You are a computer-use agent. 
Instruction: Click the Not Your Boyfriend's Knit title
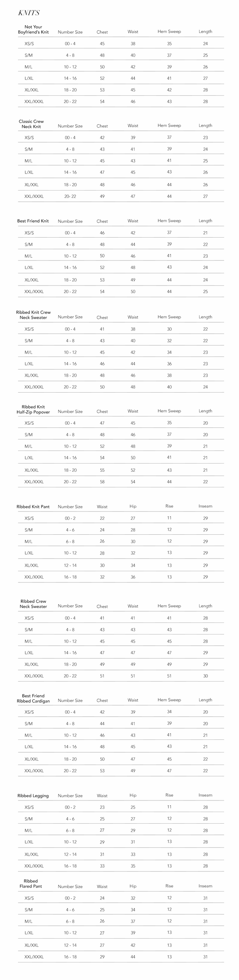pyautogui.click(x=33, y=30)
